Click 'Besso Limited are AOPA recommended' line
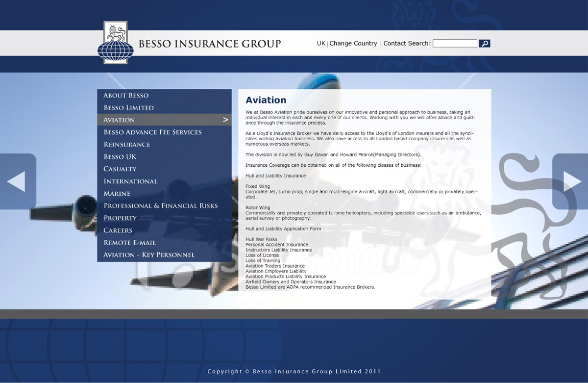Screen dimensions: 588x383 (x=310, y=287)
